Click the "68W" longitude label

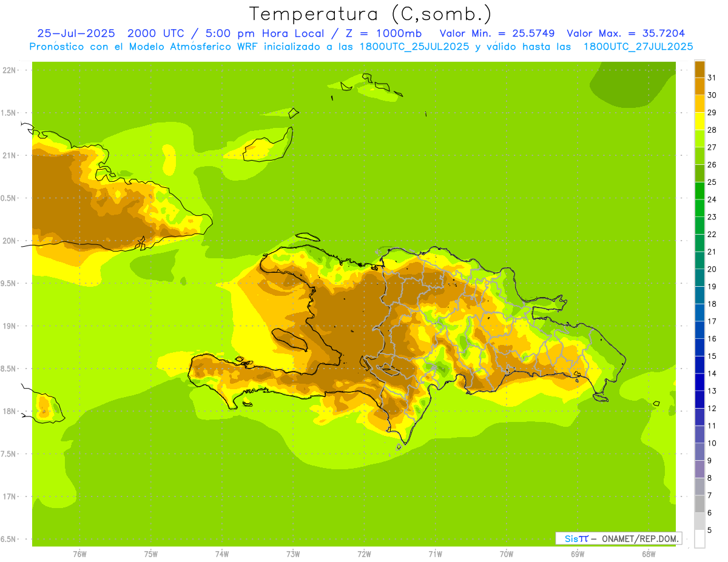click(649, 554)
